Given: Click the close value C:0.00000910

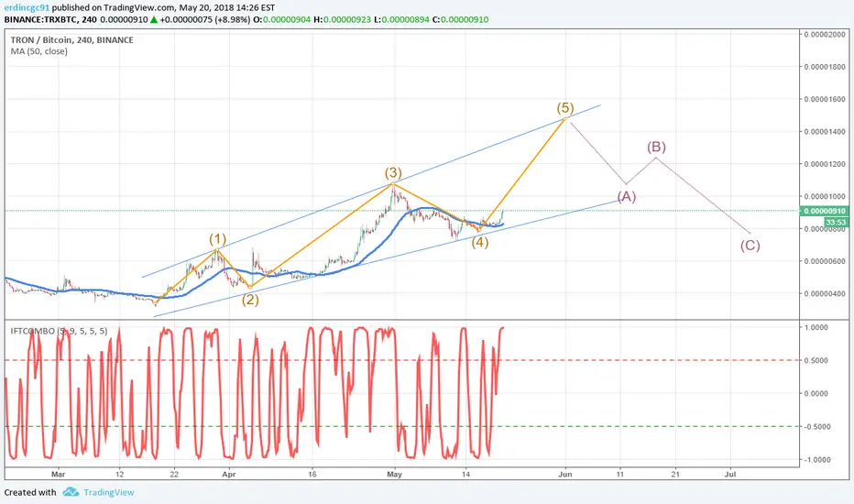Looking at the screenshot, I should [x=461, y=19].
